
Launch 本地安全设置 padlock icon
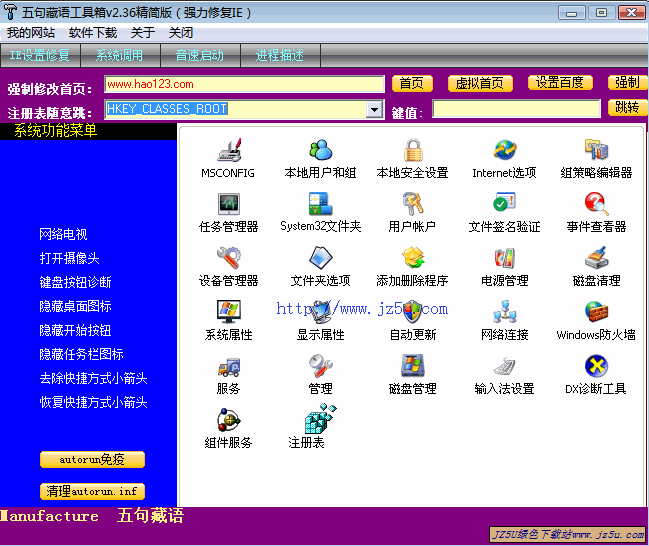(413, 150)
